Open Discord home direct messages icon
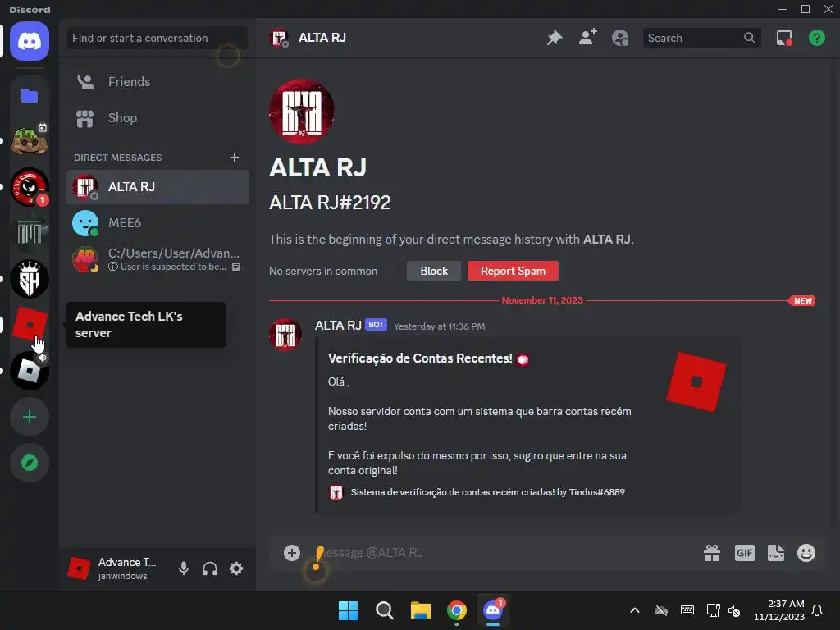This screenshot has height=630, width=840. 30,41
